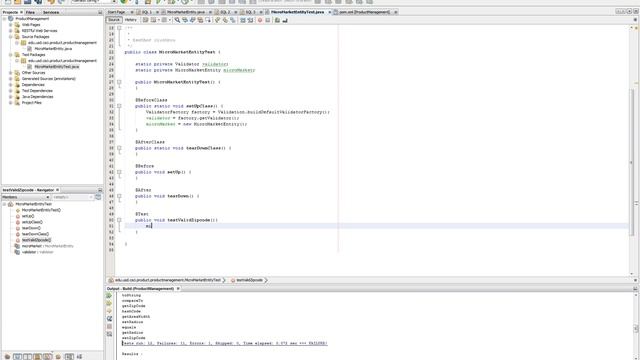Screen dimensions: 640x360
Task: Collapse code fold at setUpClass method
Action: click(119, 106)
